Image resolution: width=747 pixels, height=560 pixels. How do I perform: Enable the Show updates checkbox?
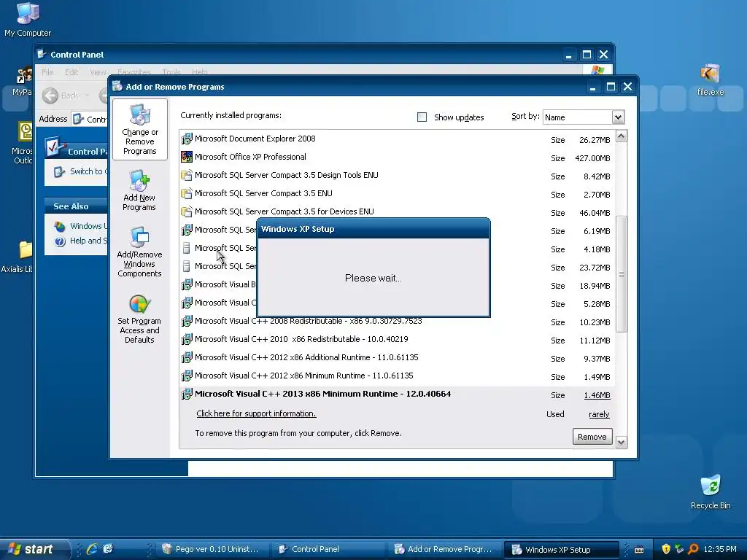click(422, 117)
